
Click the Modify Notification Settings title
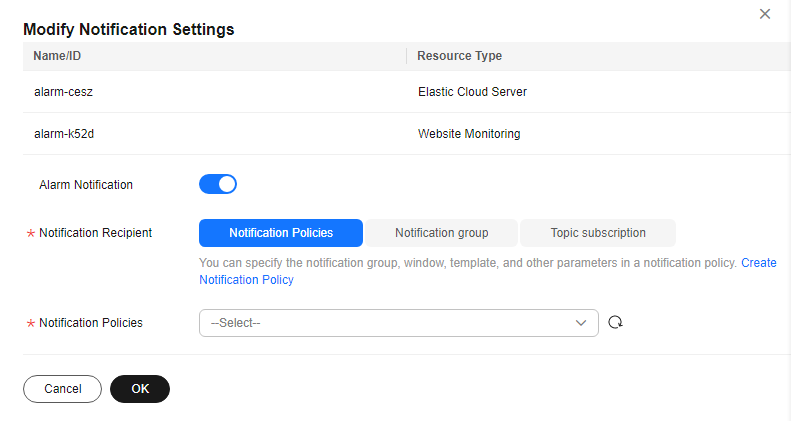click(128, 30)
